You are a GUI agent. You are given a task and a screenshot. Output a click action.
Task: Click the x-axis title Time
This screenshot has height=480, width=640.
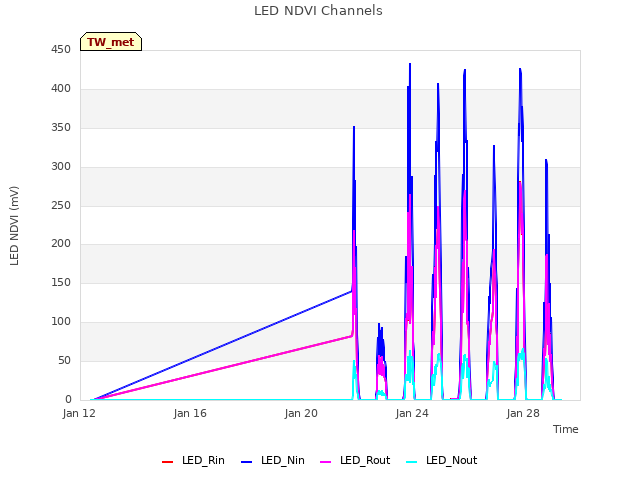[x=566, y=429]
